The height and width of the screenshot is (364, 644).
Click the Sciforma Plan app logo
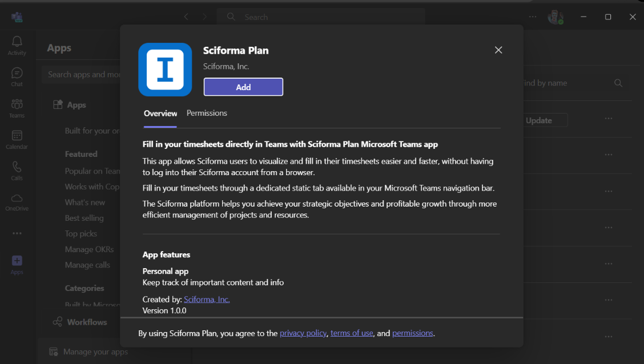(x=165, y=70)
